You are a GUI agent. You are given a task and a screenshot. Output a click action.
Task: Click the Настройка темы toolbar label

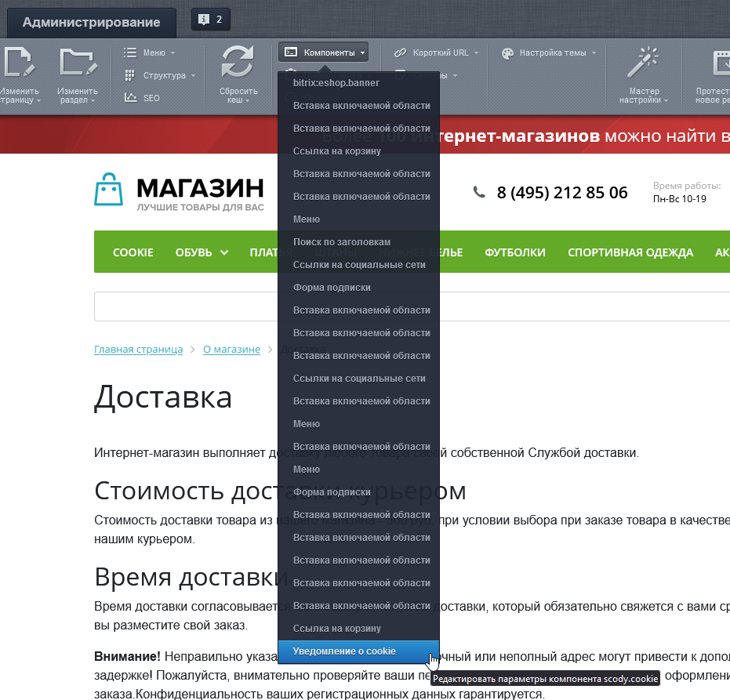[553, 53]
